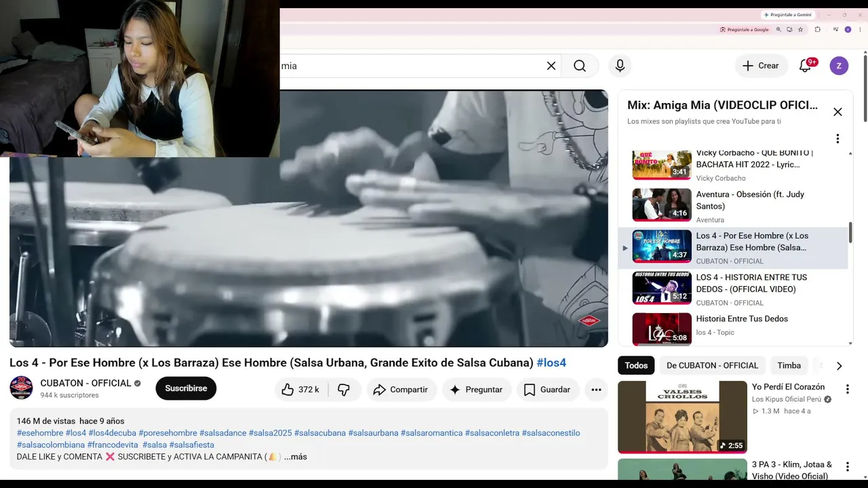Open the CUBATON channel avatar
The height and width of the screenshot is (488, 868).
(x=21, y=388)
